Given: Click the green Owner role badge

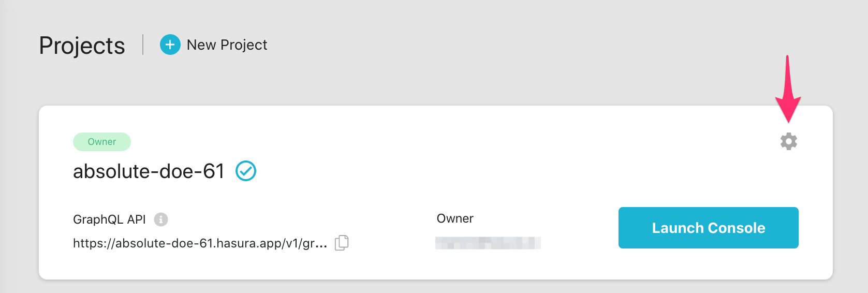Looking at the screenshot, I should click(x=102, y=142).
